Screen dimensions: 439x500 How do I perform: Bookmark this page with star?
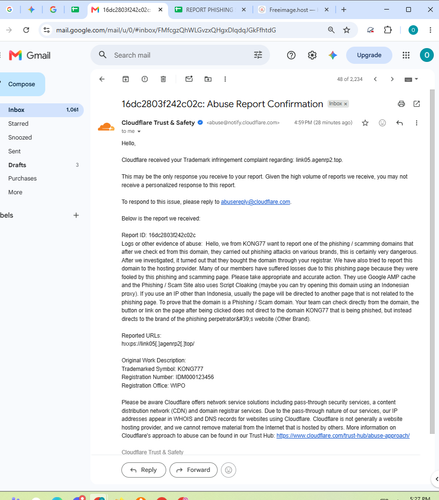click(x=347, y=30)
